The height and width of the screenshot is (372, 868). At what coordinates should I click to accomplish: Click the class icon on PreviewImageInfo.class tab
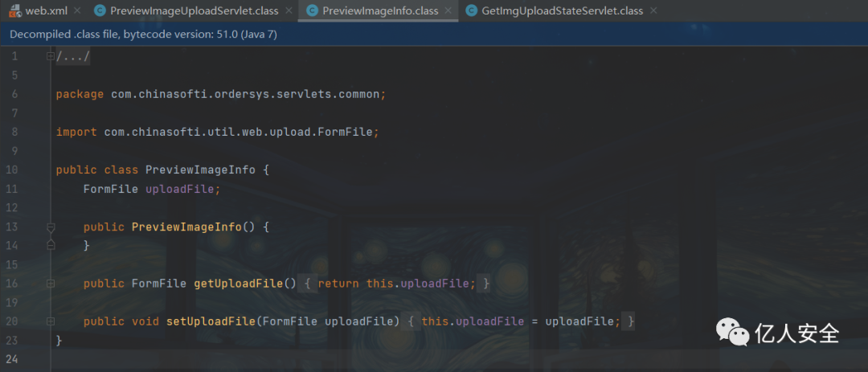[312, 11]
